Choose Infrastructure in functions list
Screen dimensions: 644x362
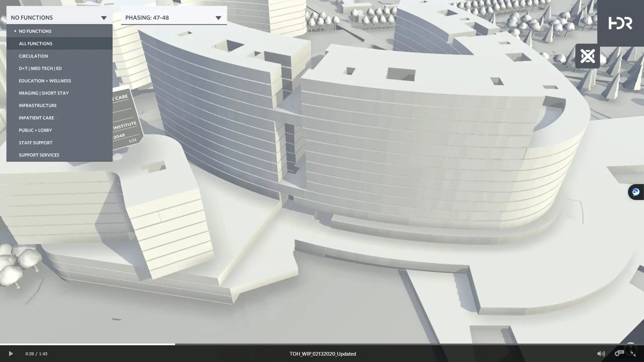[38, 106]
